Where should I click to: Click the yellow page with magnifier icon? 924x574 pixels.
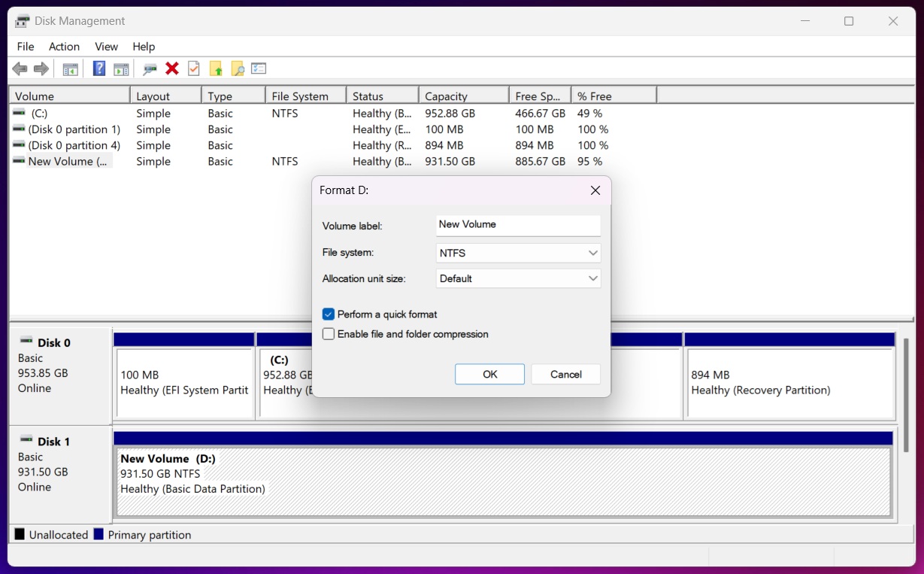(238, 69)
